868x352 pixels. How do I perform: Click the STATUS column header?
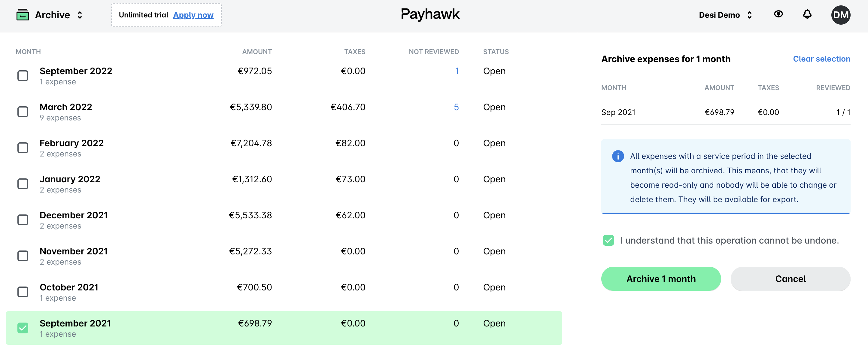(496, 52)
